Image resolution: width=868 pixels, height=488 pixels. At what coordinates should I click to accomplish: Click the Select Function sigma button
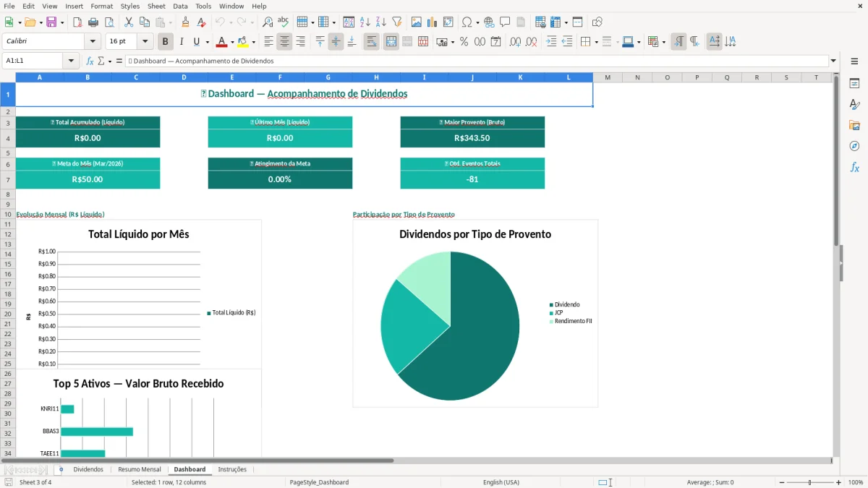101,61
